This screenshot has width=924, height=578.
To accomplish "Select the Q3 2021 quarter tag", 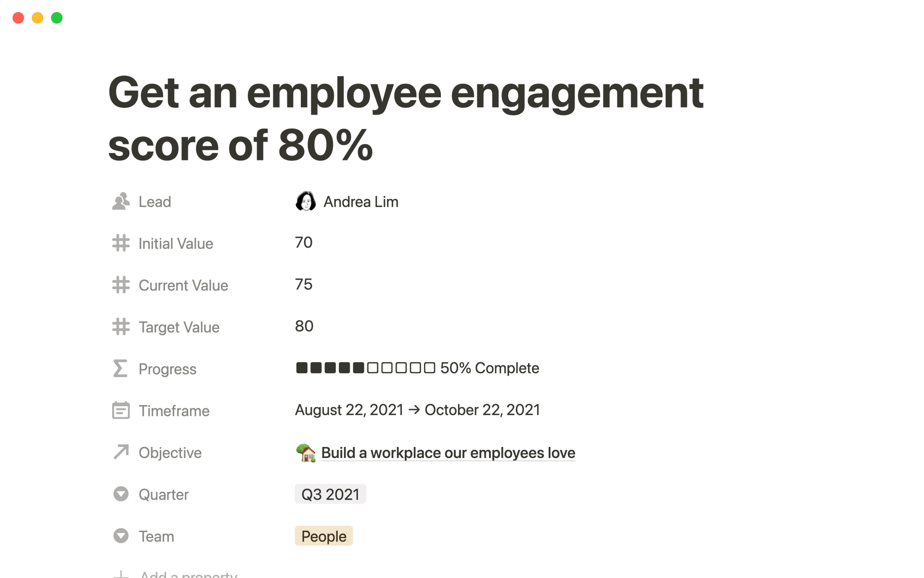I will click(x=330, y=494).
